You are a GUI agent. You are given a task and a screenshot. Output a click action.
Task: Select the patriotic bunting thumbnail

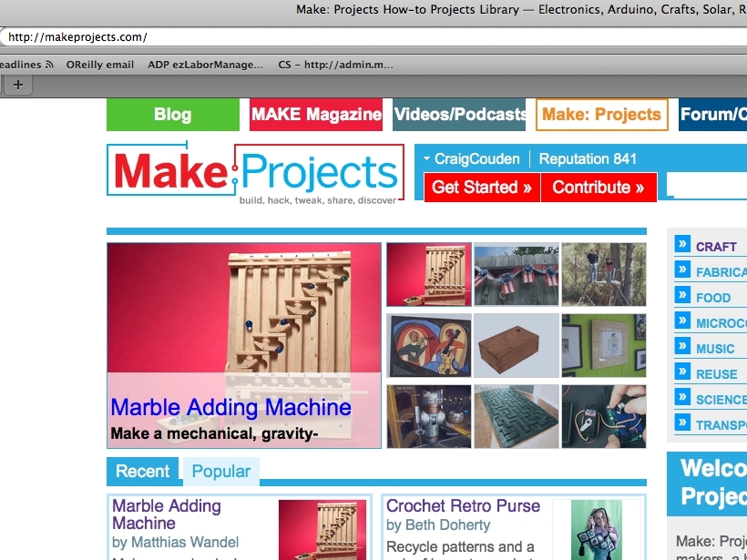(x=517, y=274)
